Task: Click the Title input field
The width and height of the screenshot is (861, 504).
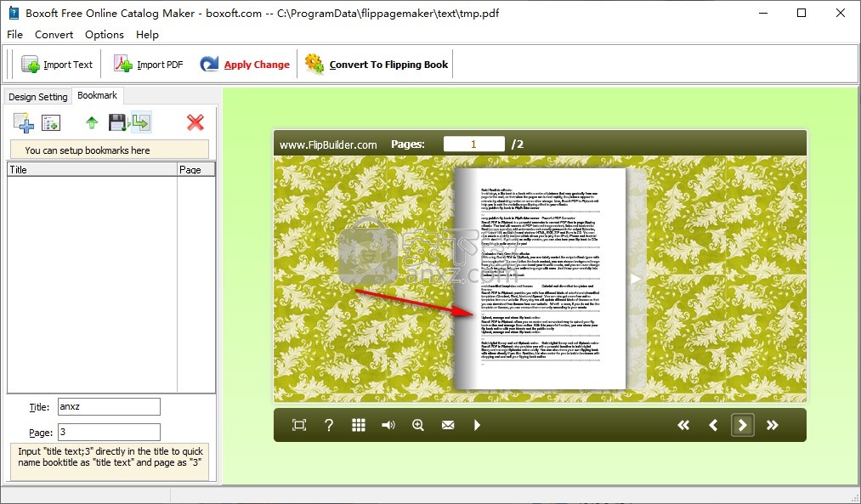Action: [109, 407]
